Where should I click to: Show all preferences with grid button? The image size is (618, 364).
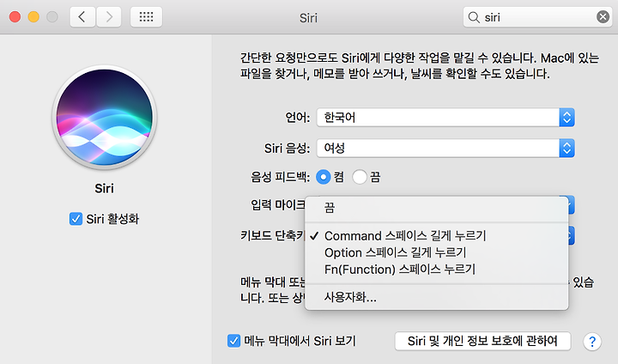click(146, 17)
